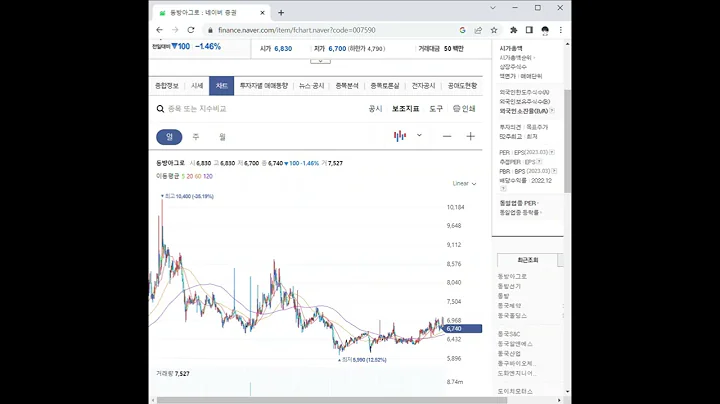The image size is (720, 404).
Task: Expand the price summary collapse arrow
Action: 321,61
